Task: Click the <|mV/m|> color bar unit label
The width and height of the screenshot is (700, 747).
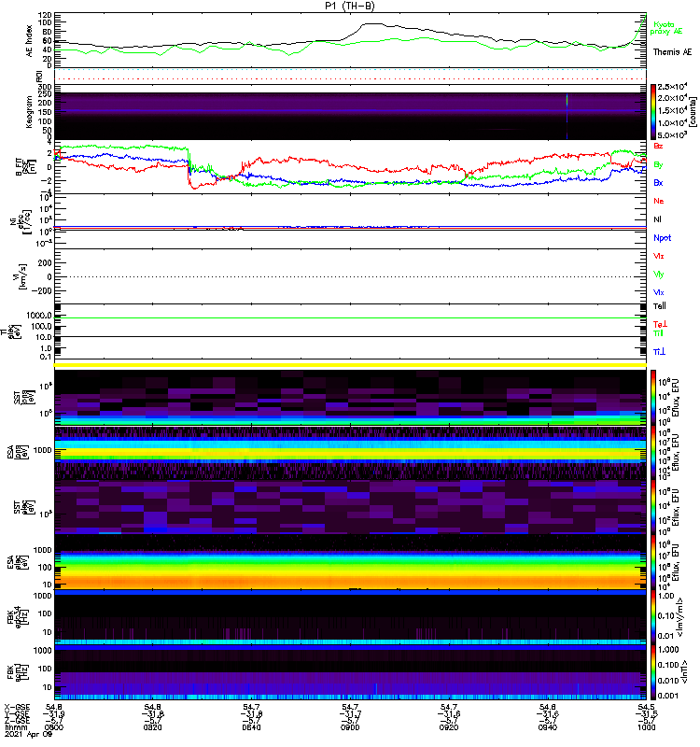Action: 680,617
